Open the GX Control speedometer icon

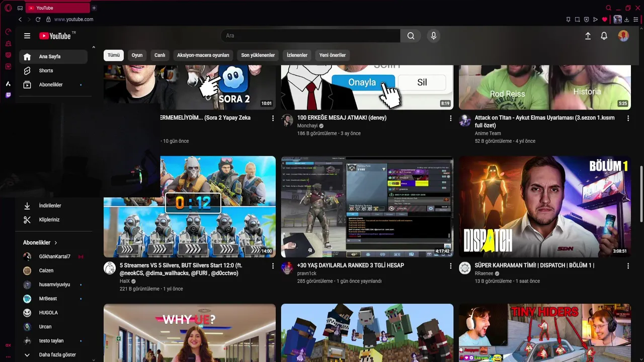(x=8, y=32)
